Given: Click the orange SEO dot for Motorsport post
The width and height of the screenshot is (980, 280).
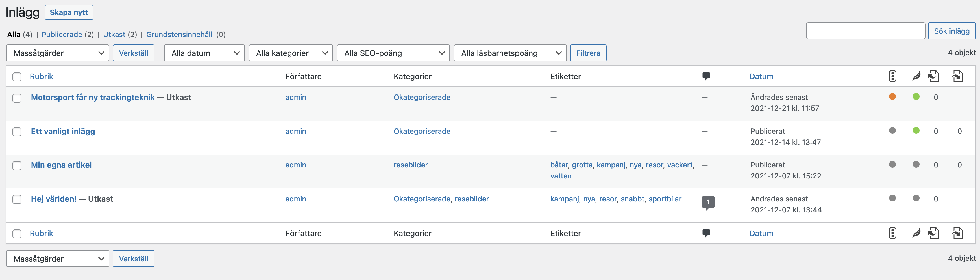Looking at the screenshot, I should point(892,96).
